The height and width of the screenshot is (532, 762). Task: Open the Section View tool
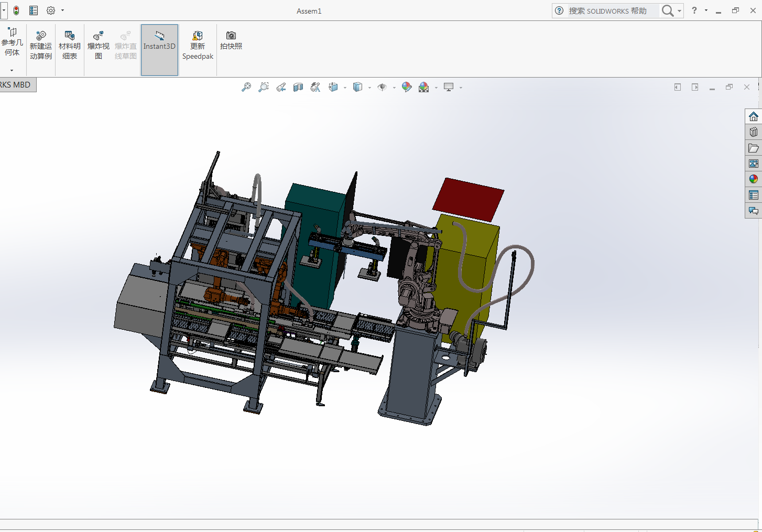point(298,88)
